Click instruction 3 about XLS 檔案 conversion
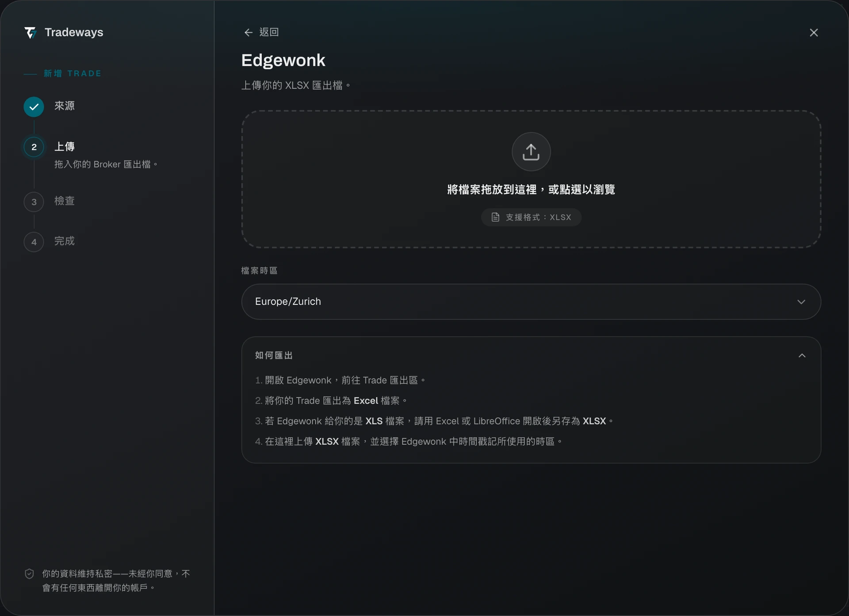Screen dimensions: 849x616 434,421
